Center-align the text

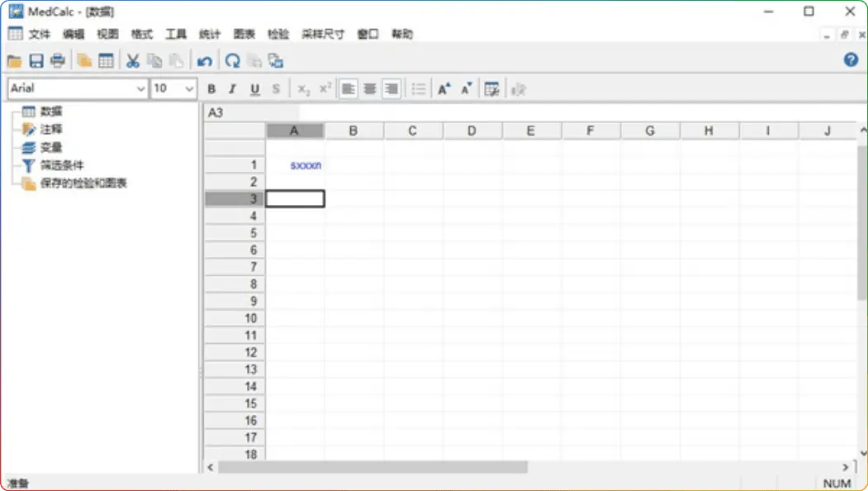[370, 88]
